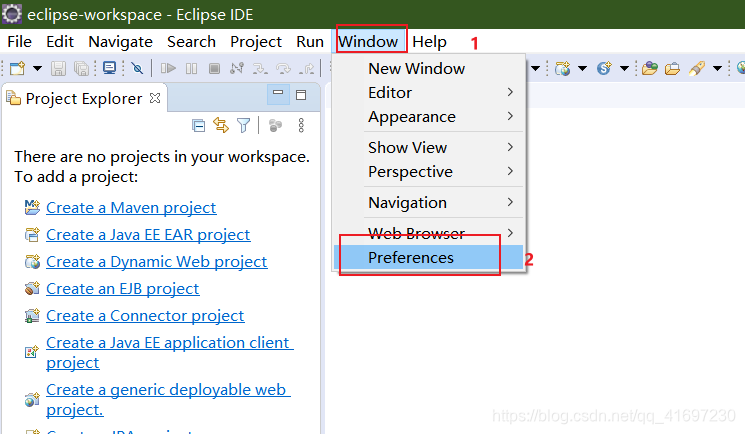
Task: Click the Java EE EAR project icon
Action: click(32, 234)
